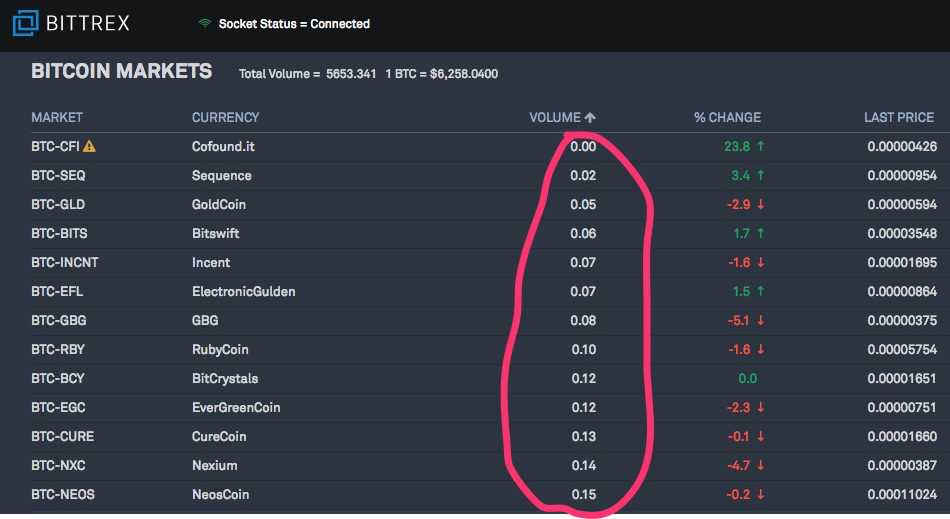Image resolution: width=950 pixels, height=519 pixels.
Task: Click the down arrow in GBG row
Action: point(760,320)
